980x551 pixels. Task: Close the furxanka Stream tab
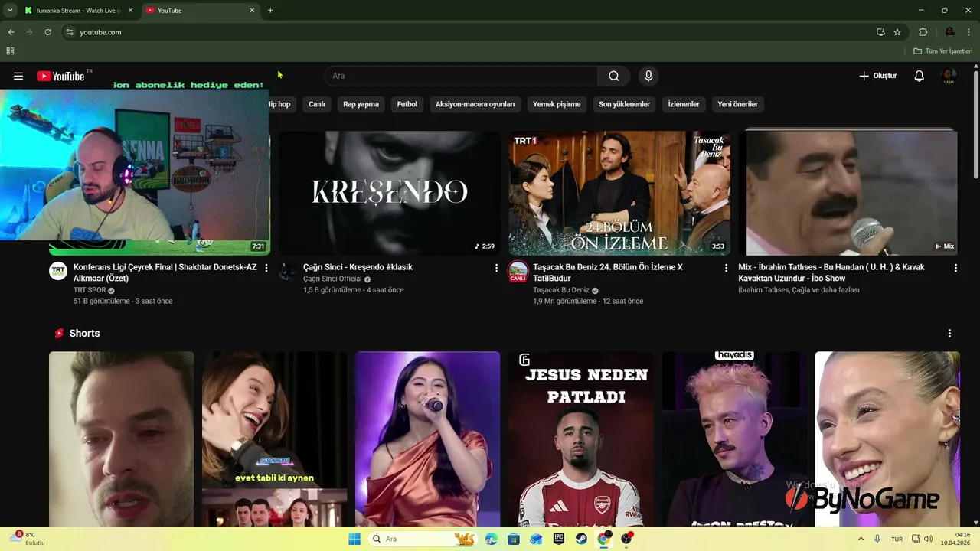[129, 11]
